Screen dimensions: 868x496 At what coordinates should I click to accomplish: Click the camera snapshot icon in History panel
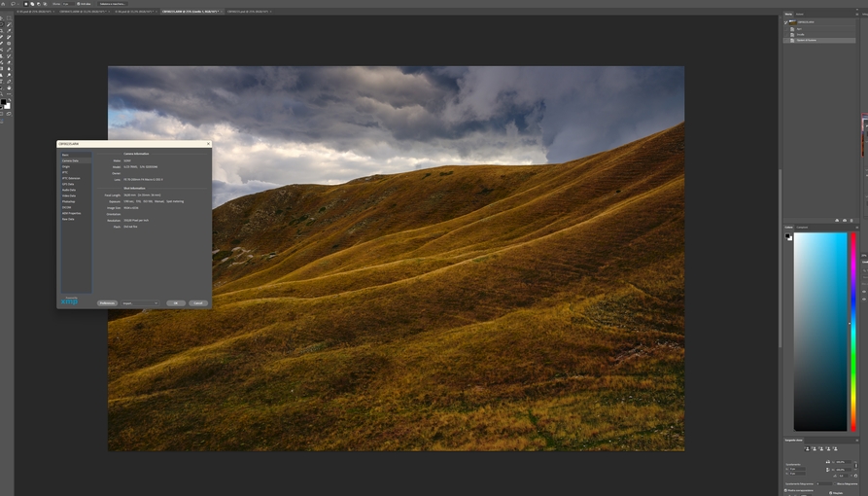pyautogui.click(x=845, y=221)
